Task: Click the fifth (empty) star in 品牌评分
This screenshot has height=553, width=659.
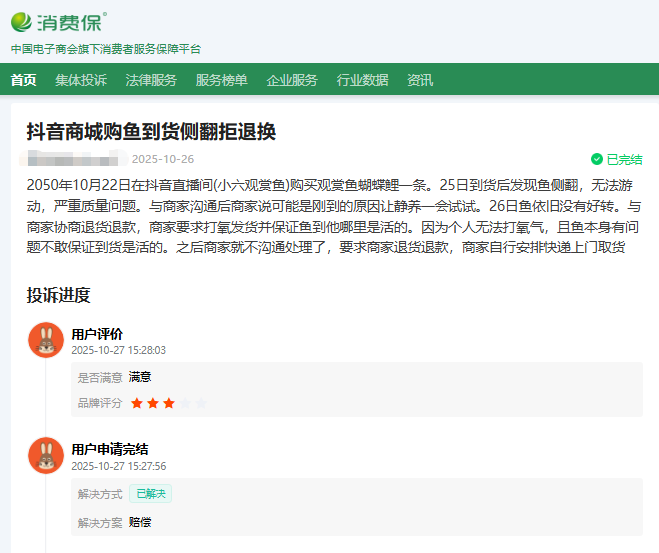Action: (x=201, y=403)
